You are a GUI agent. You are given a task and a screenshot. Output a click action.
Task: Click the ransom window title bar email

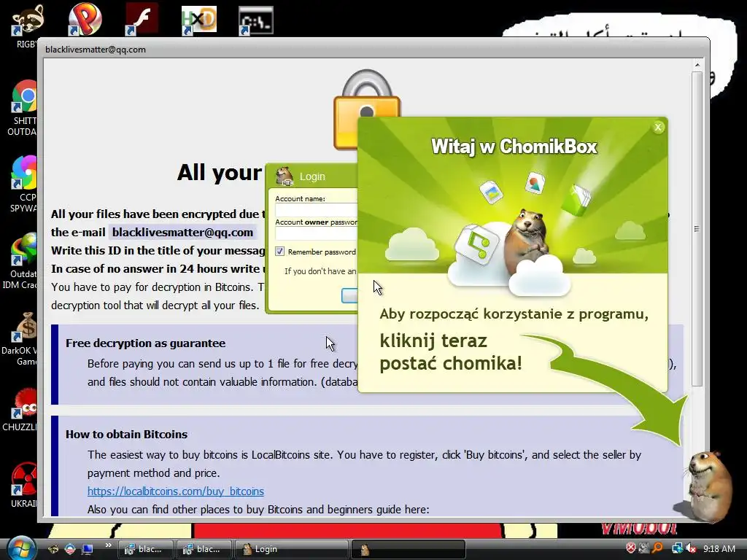(x=96, y=50)
